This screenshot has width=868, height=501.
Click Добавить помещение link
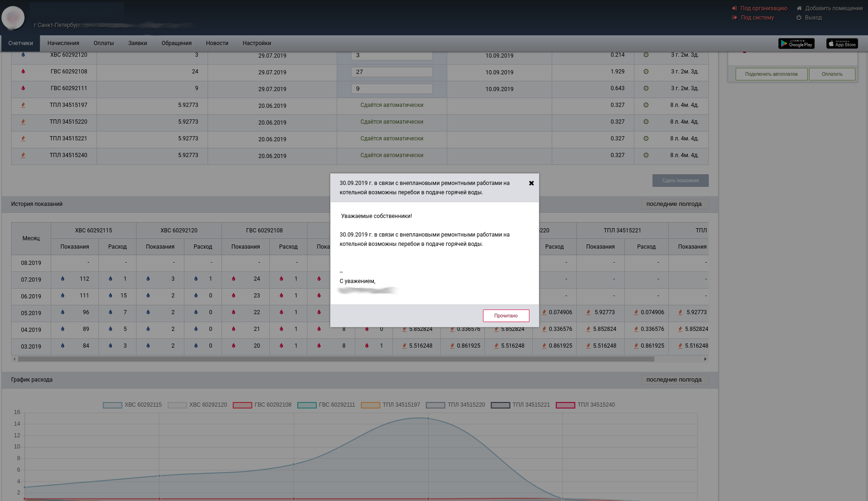point(834,8)
